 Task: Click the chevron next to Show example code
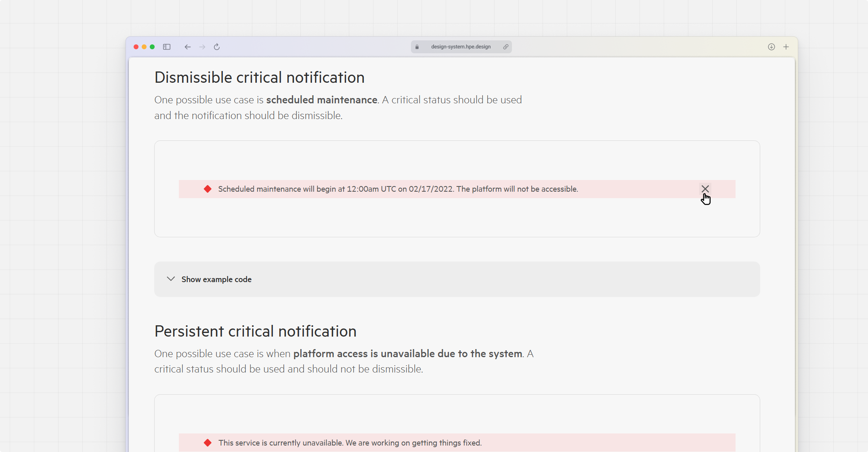(x=171, y=279)
